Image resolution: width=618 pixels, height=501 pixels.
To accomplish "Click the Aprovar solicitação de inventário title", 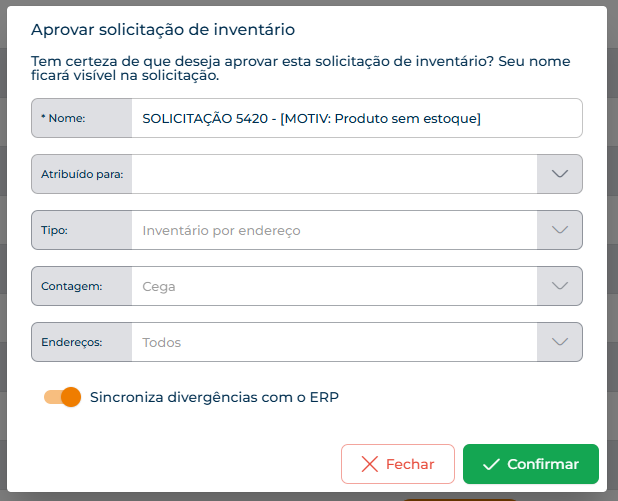I will click(163, 30).
